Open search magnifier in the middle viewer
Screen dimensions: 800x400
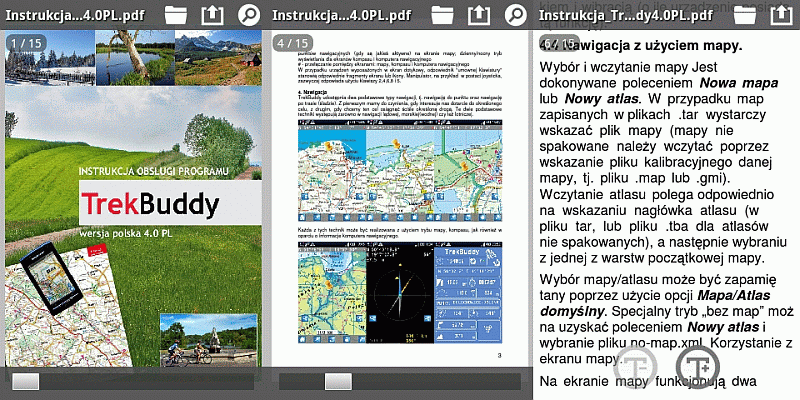point(515,15)
